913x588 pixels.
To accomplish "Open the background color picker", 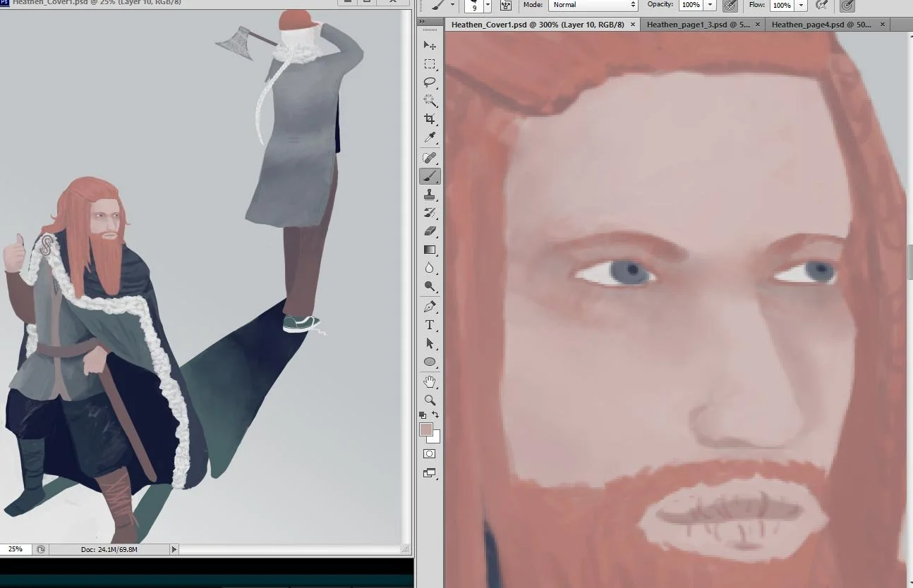I will click(x=436, y=438).
